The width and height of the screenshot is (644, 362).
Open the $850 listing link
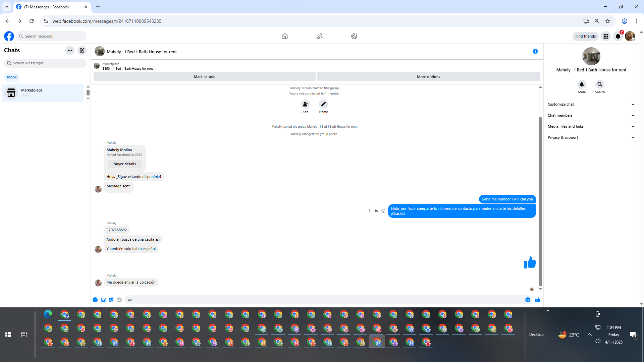click(127, 69)
